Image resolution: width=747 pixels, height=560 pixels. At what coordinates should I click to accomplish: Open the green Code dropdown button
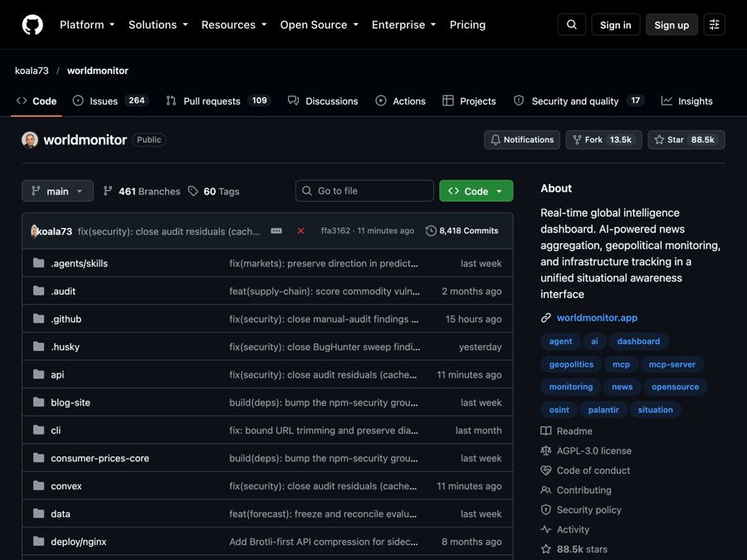tap(476, 191)
